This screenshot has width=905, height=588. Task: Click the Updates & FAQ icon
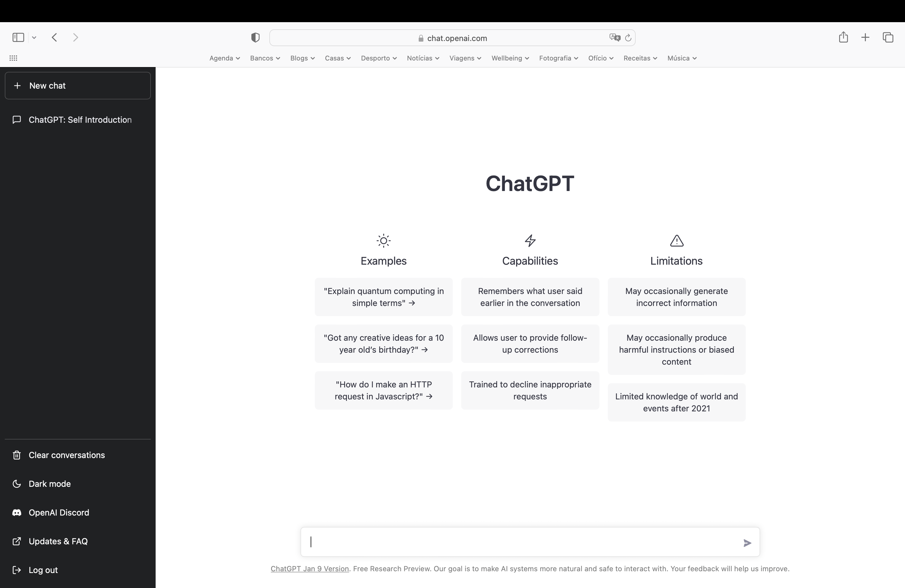click(16, 541)
